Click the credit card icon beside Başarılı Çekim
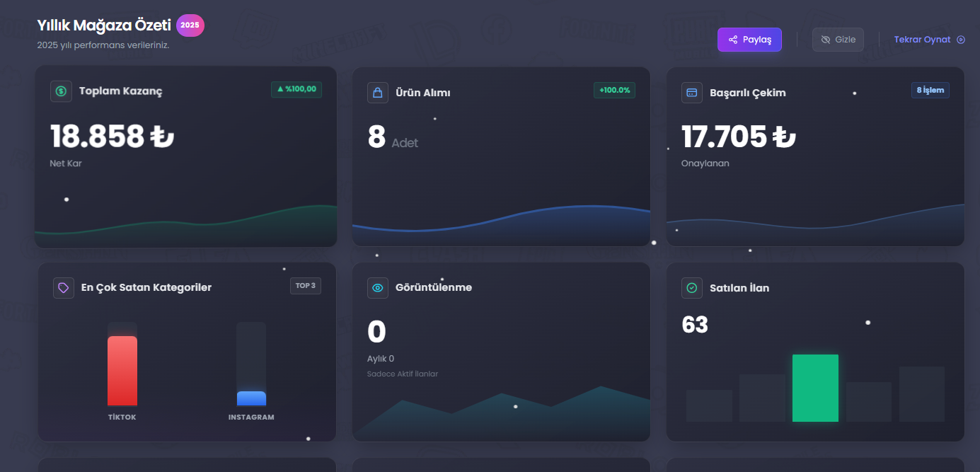 [692, 93]
